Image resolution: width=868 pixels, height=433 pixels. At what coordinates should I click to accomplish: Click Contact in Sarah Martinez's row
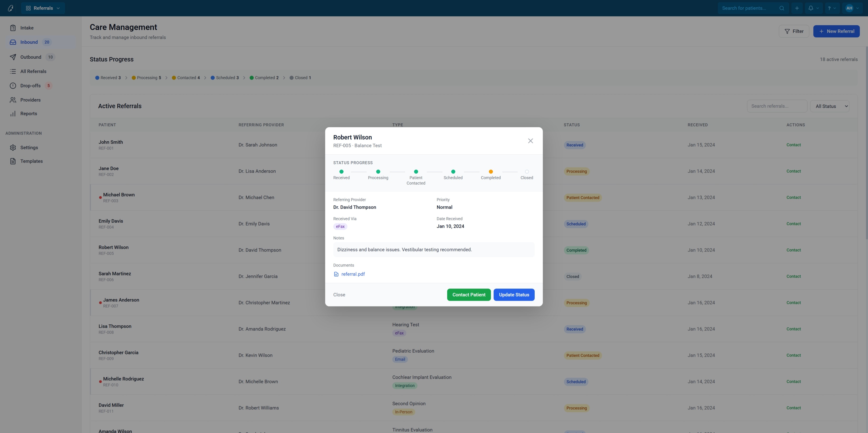click(x=794, y=276)
